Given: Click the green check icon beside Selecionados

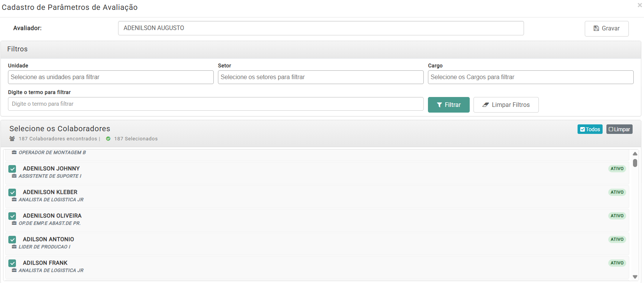Looking at the screenshot, I should click(x=108, y=139).
